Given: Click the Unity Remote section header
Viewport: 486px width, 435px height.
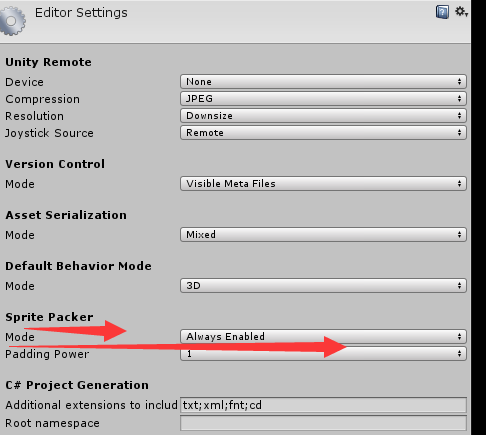Looking at the screenshot, I should pos(48,62).
